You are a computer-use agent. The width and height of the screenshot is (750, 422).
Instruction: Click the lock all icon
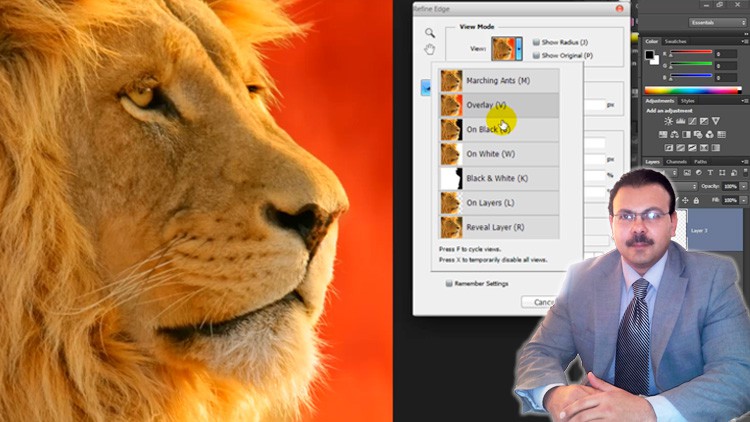coord(696,200)
